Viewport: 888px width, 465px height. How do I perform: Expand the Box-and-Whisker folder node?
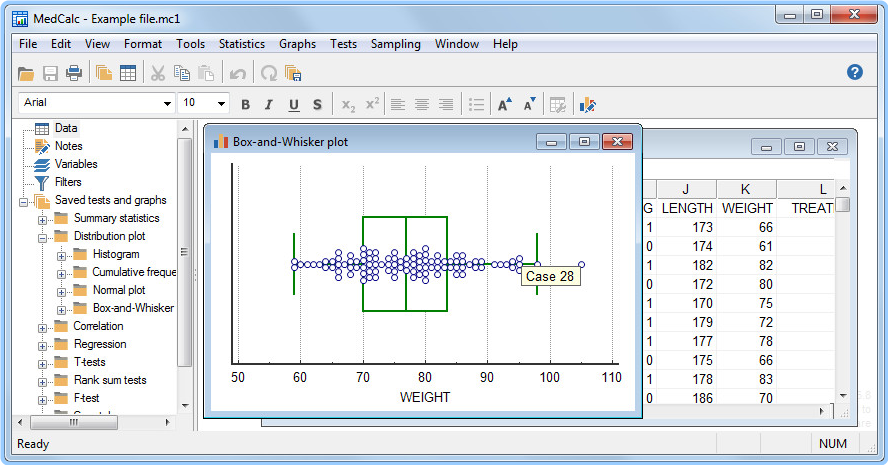61,310
